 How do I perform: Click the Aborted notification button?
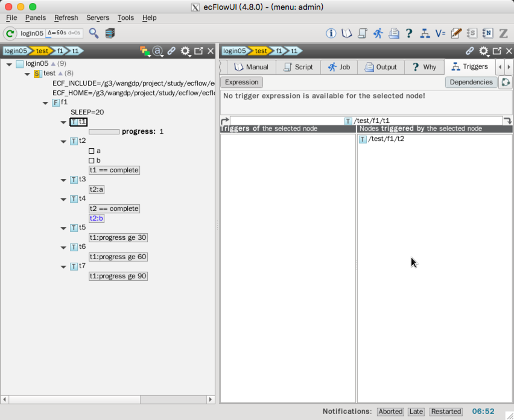click(390, 412)
